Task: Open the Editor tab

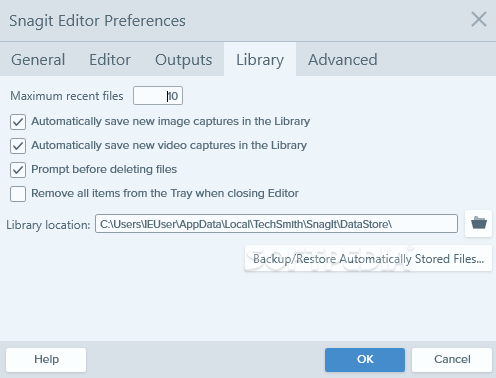Action: tap(110, 60)
